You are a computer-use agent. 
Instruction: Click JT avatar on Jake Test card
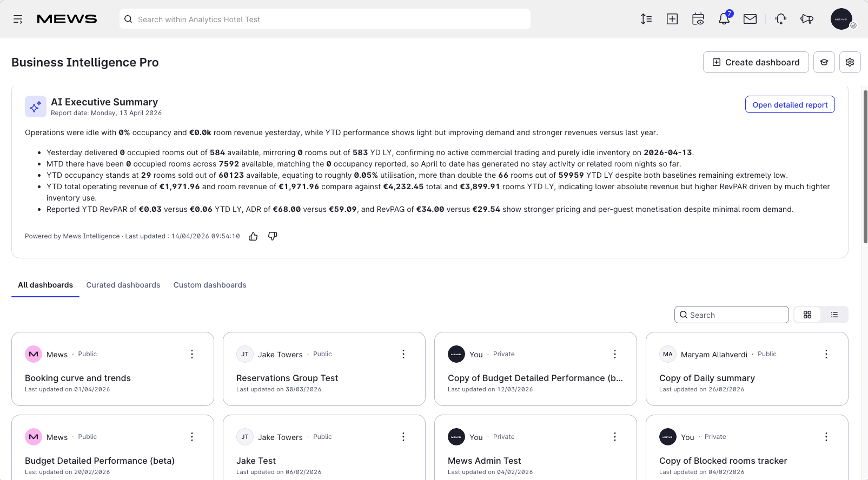[x=245, y=437]
